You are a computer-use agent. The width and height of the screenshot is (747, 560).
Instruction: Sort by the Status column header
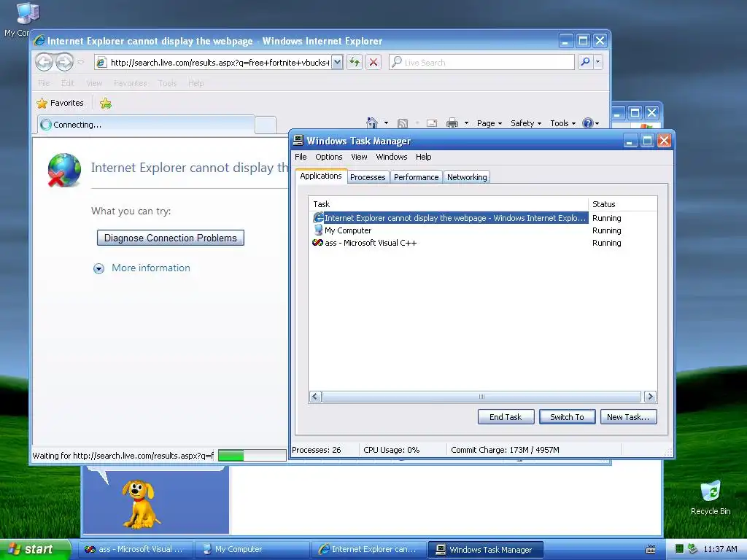point(623,204)
